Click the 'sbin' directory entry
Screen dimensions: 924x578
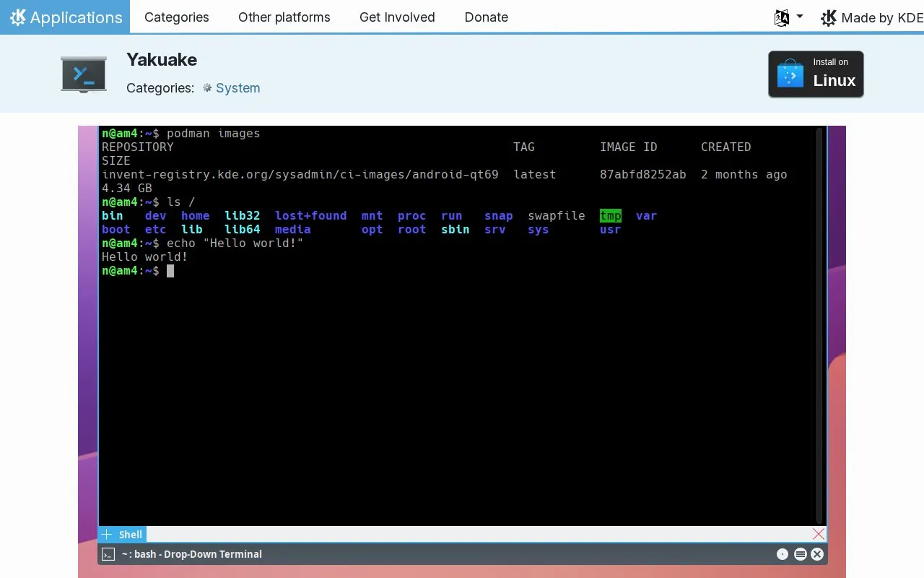pyautogui.click(x=456, y=230)
